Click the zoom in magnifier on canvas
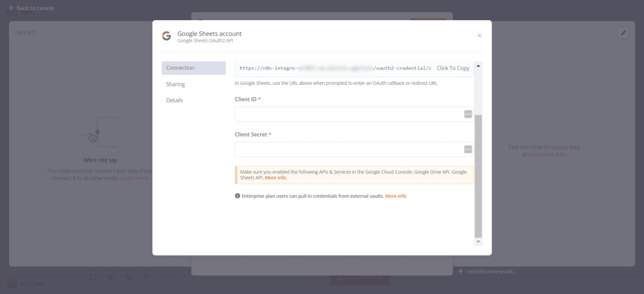Screen dimensions: 644x294 (111, 277)
